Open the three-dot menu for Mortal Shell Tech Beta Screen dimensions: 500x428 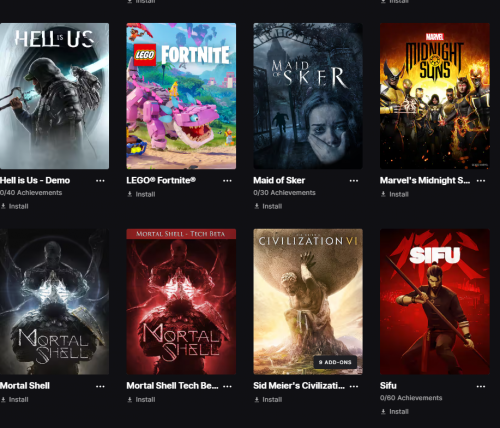[227, 386]
